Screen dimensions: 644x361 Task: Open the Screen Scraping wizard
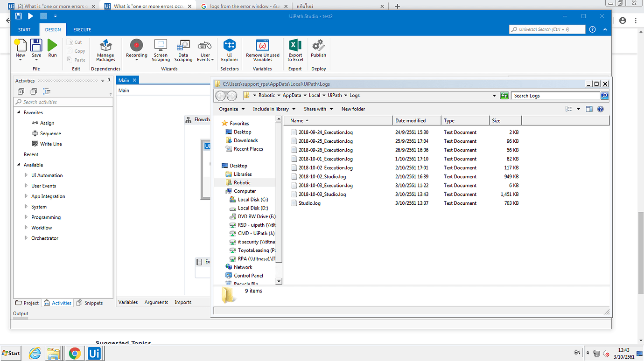161,50
